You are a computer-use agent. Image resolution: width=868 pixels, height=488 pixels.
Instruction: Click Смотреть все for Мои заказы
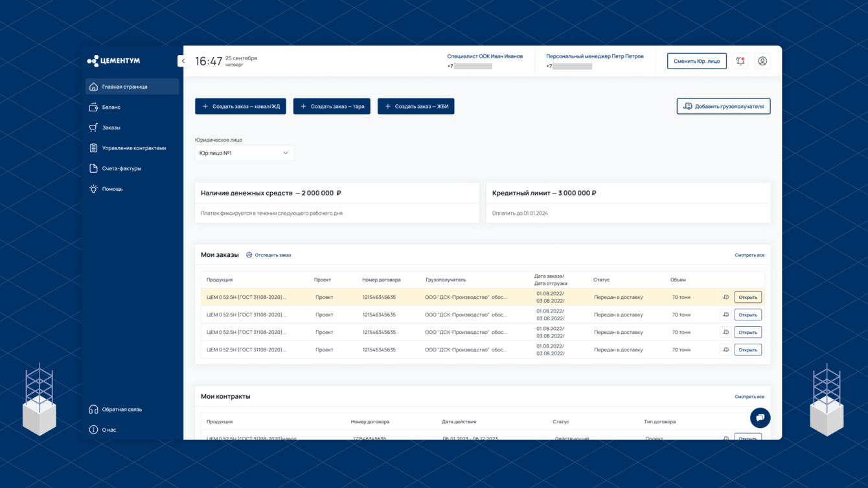click(749, 255)
